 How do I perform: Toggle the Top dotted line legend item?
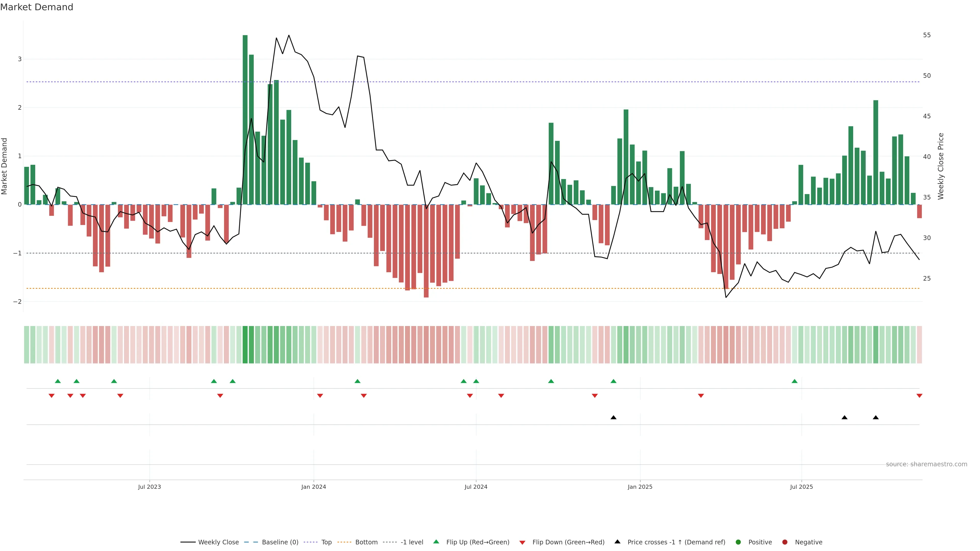[x=326, y=542]
